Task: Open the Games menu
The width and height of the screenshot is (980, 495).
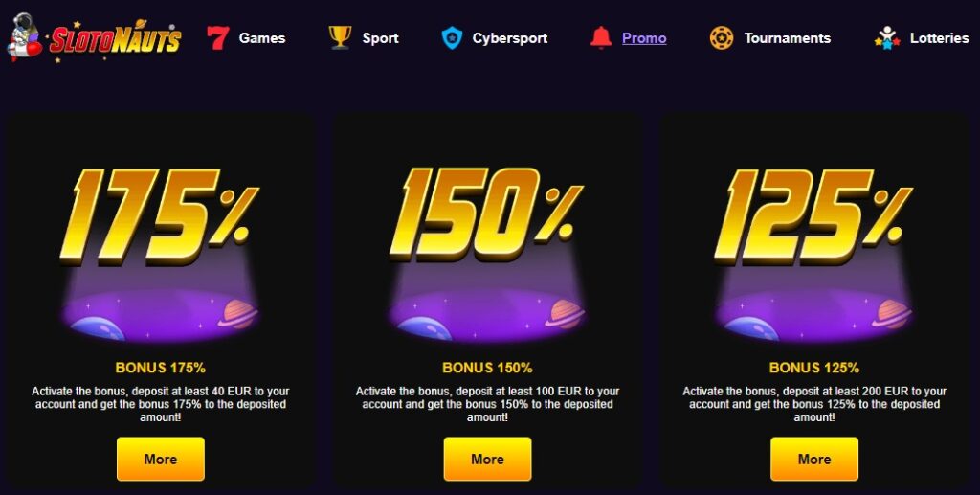Action: pyautogui.click(x=262, y=38)
